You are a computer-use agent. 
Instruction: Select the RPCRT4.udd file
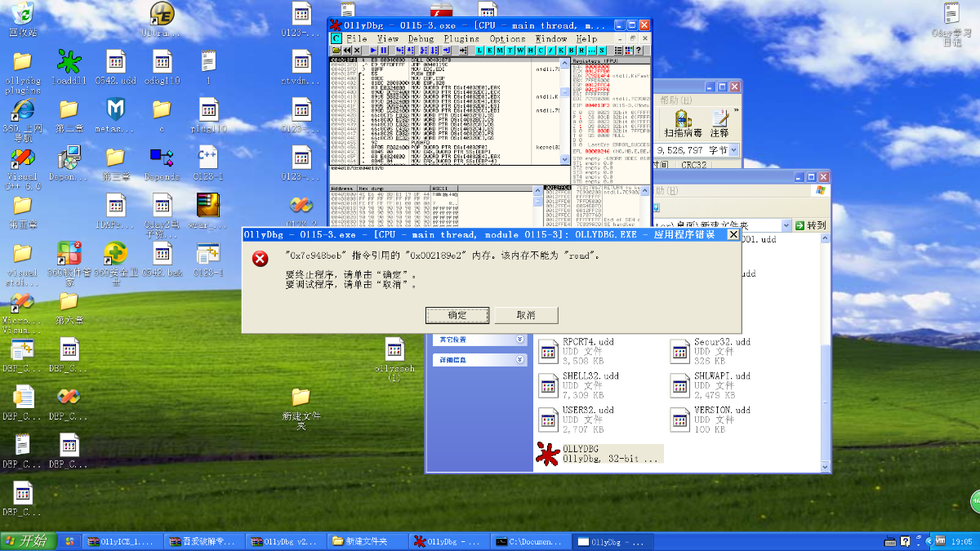point(577,351)
